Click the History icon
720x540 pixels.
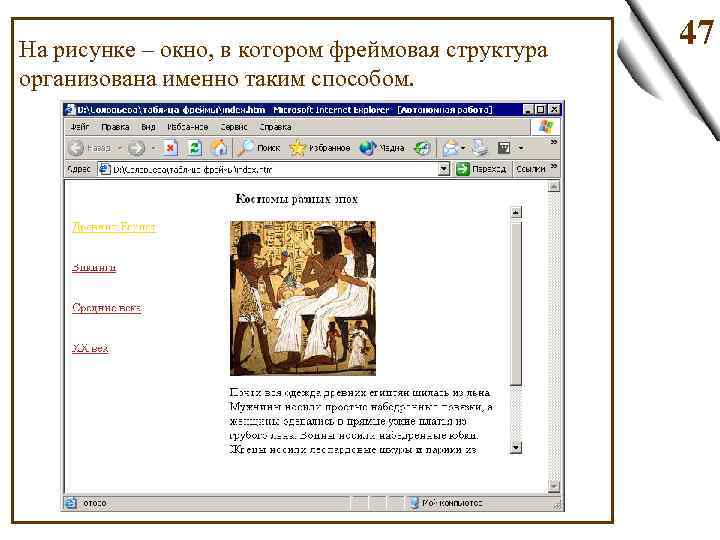pyautogui.click(x=422, y=148)
